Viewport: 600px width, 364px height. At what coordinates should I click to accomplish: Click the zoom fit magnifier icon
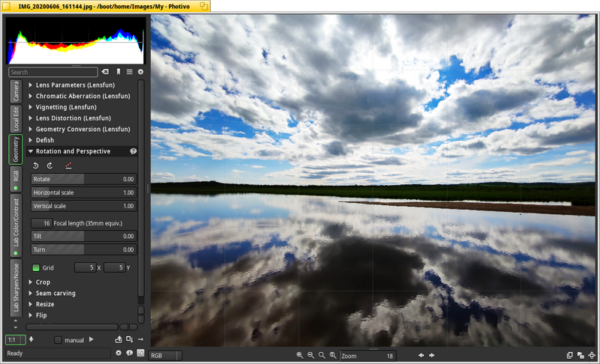[322, 355]
